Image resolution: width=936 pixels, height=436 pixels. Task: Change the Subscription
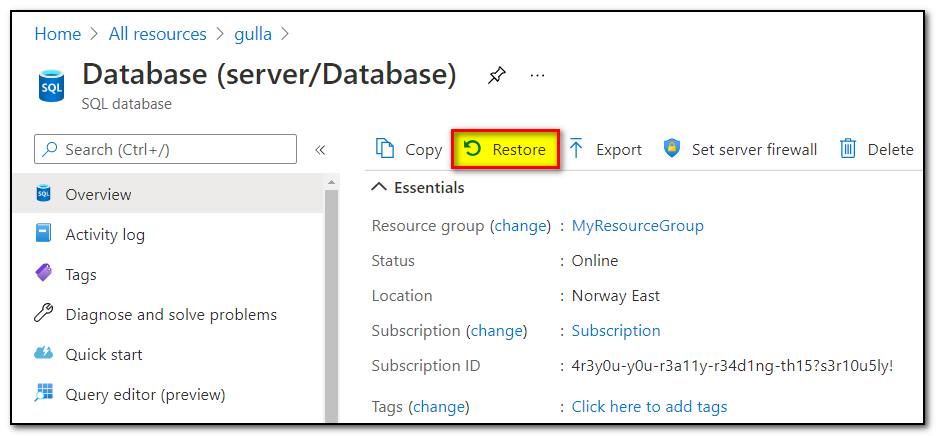tap(496, 331)
